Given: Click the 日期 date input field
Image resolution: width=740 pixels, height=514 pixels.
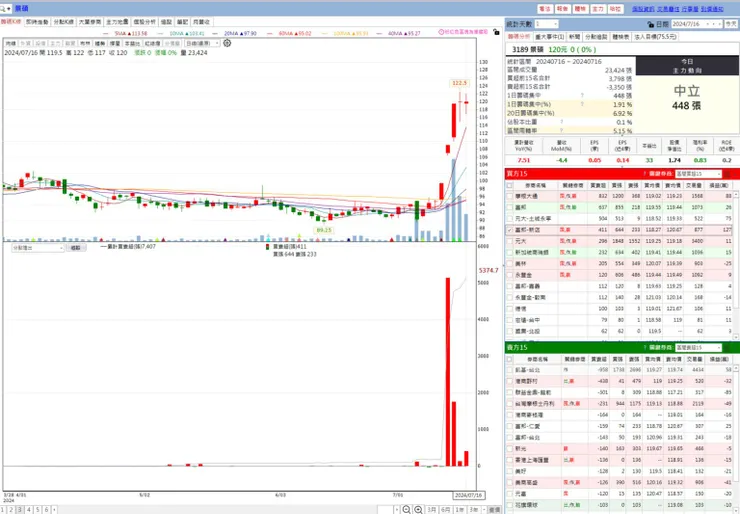Looking at the screenshot, I should [697, 24].
